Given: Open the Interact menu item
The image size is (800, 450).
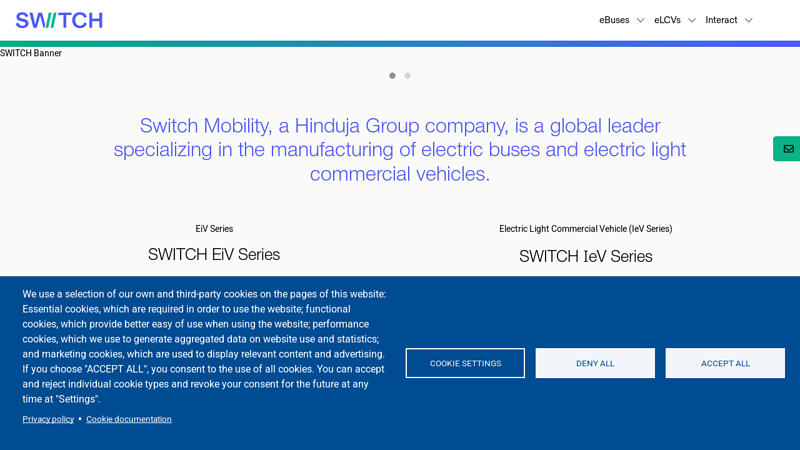Looking at the screenshot, I should click(x=721, y=20).
